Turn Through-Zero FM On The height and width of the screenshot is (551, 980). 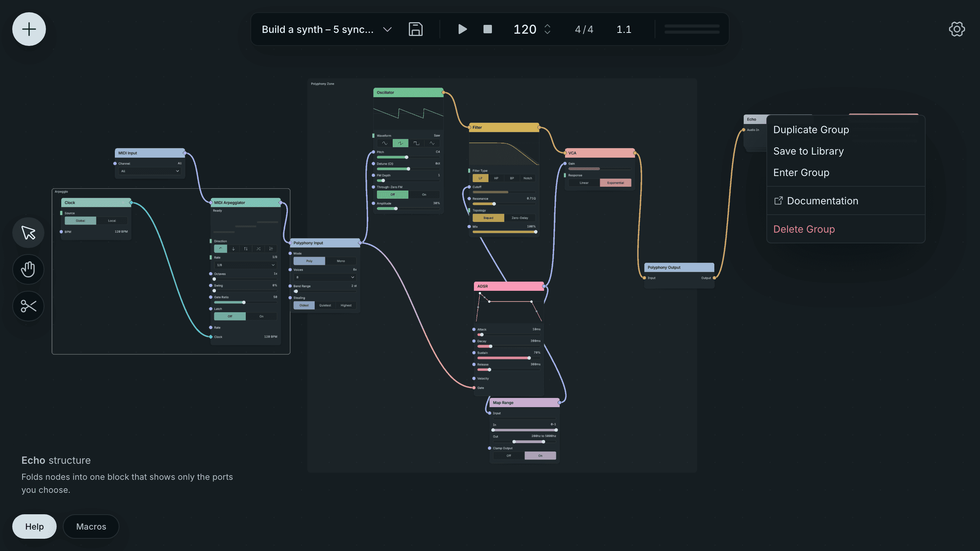[x=424, y=195]
